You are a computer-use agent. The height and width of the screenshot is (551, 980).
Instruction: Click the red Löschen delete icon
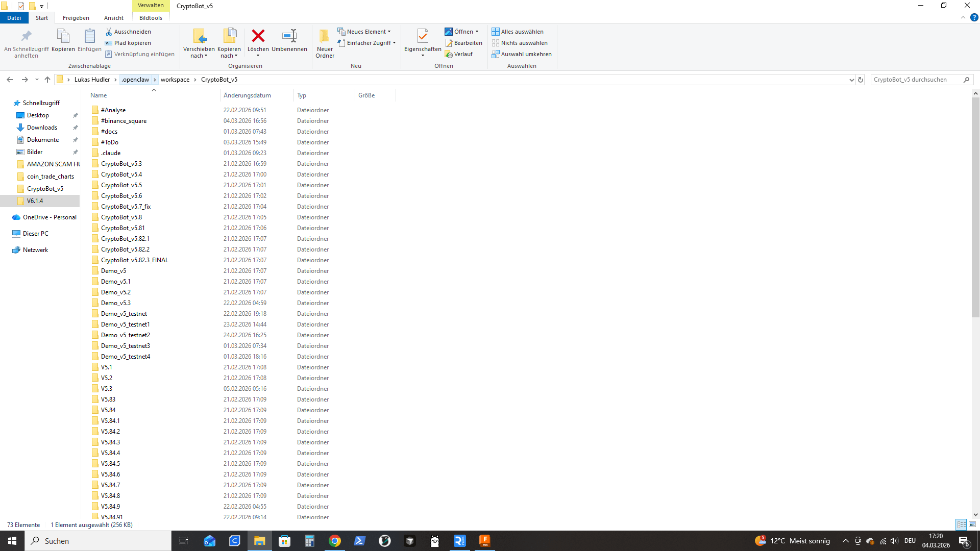pos(258,36)
